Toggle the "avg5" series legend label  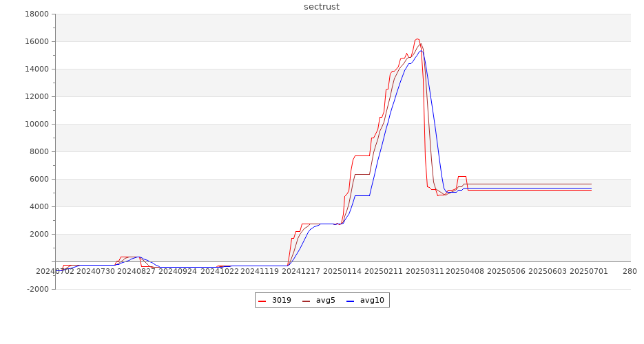[325, 301]
